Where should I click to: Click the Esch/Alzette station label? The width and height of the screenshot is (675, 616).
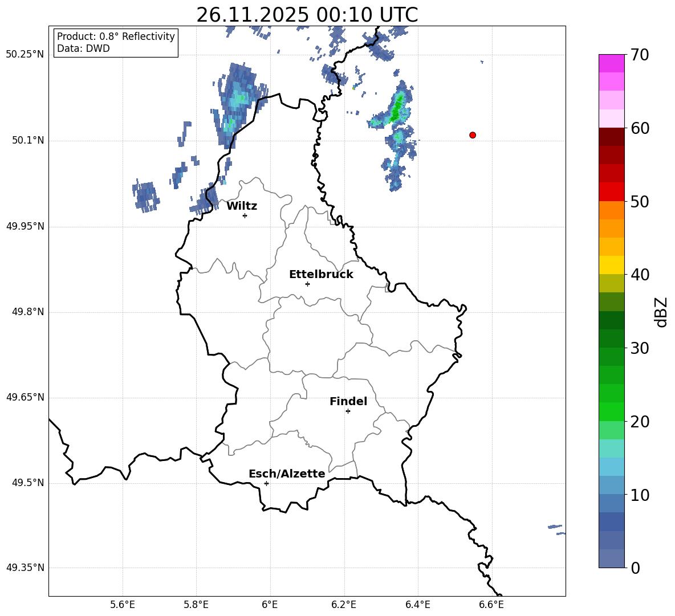(287, 474)
